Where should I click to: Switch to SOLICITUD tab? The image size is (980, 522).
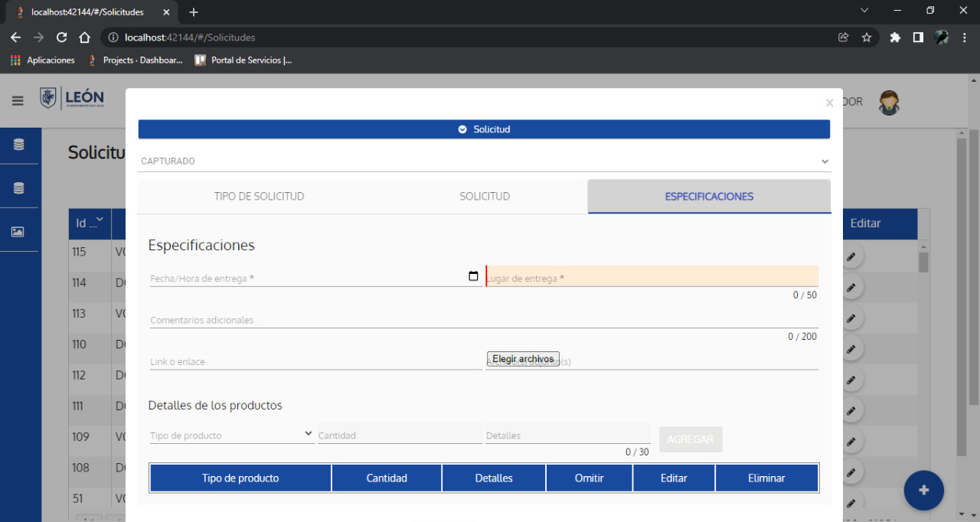point(485,196)
